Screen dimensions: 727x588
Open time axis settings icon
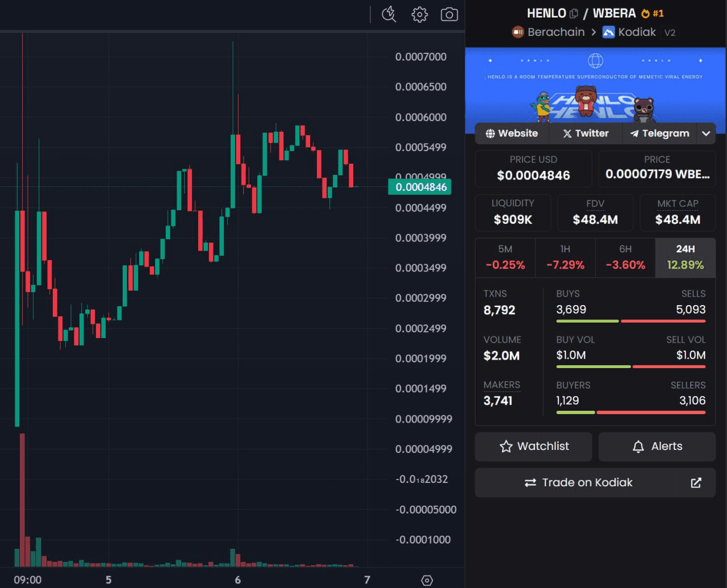click(427, 580)
